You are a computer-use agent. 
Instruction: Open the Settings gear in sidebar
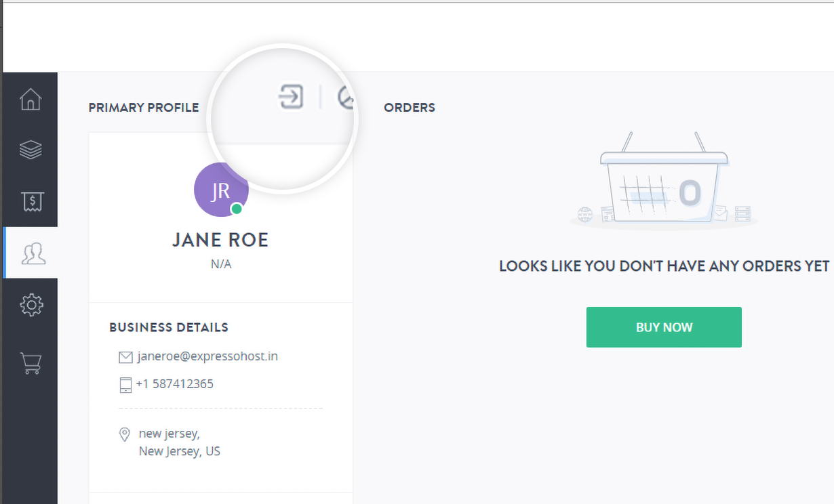click(x=31, y=305)
